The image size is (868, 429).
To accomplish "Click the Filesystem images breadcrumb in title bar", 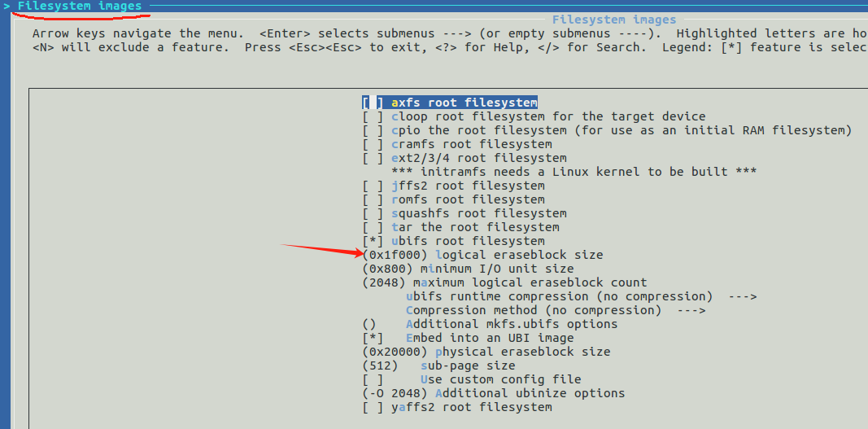I will [x=80, y=6].
